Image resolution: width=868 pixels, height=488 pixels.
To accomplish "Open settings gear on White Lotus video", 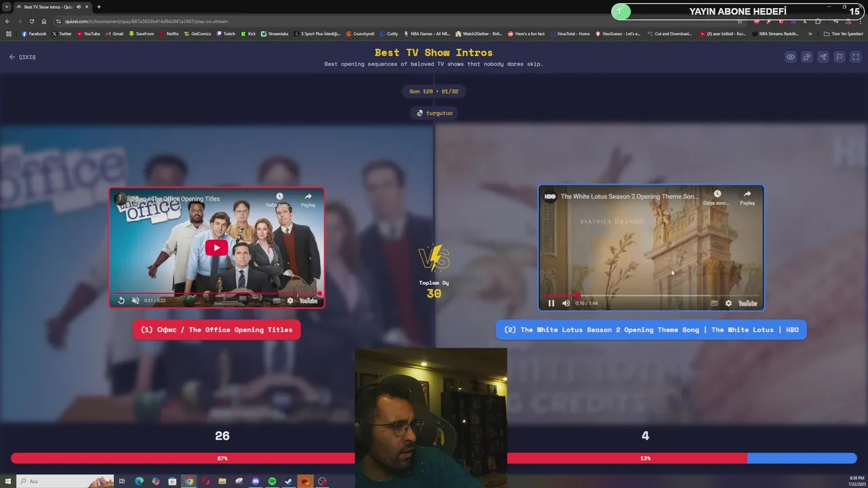I will click(x=728, y=303).
